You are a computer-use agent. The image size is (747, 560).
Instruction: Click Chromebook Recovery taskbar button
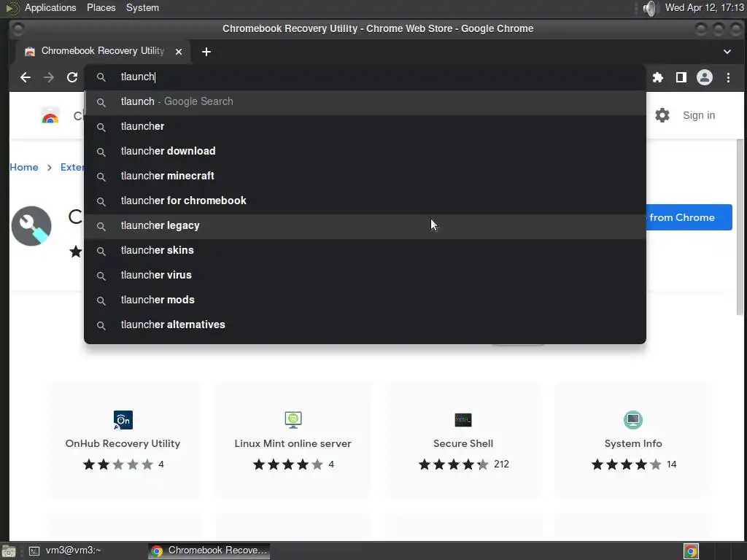(209, 551)
